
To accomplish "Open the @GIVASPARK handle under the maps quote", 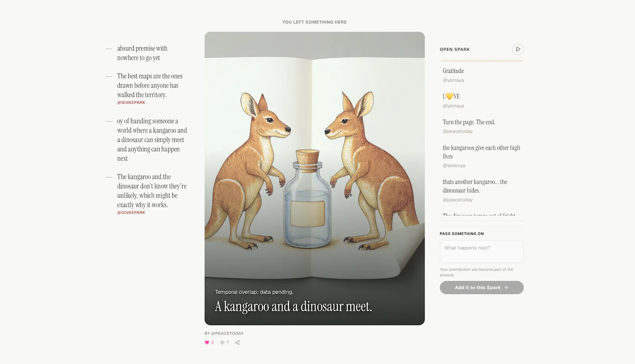I will click(x=131, y=102).
